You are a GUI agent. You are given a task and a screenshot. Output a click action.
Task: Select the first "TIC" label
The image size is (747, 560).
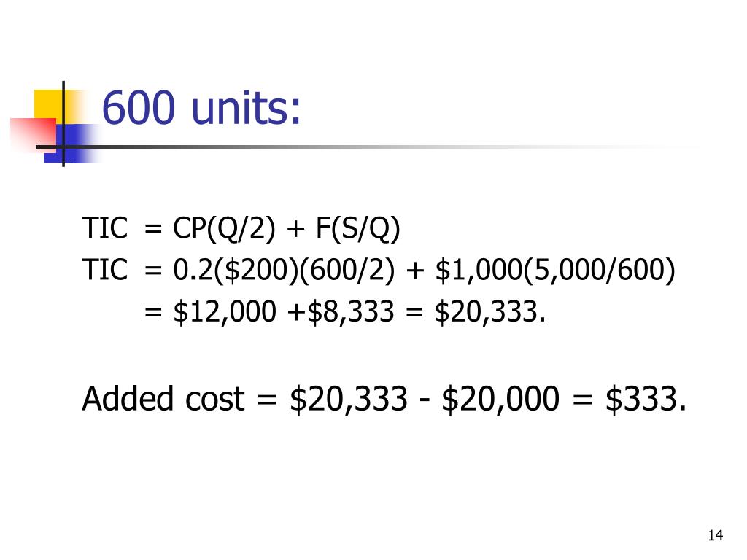click(105, 227)
